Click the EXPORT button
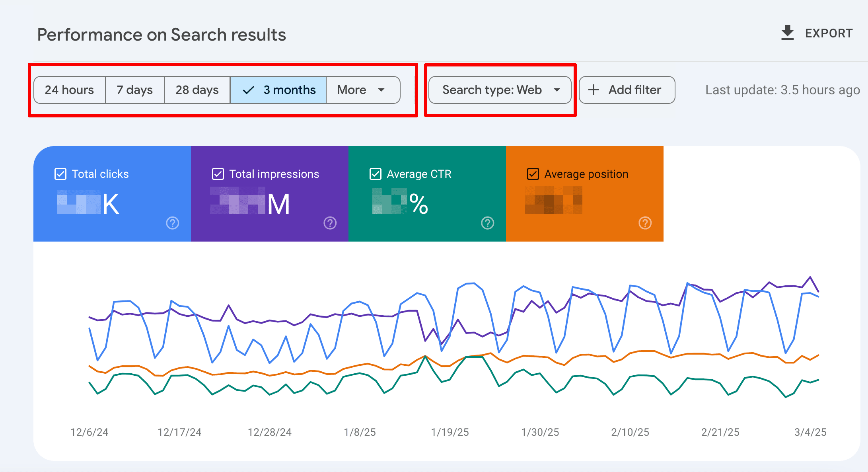Viewport: 868px width, 472px height. point(829,33)
